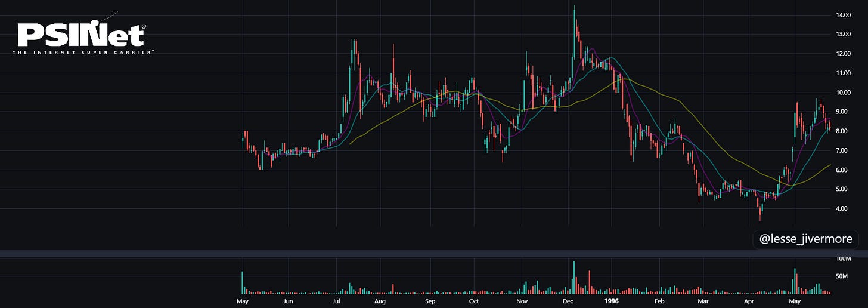Click "THE INTERNET SUPER CARRIER" tagline text
Image resolution: width=868 pixels, height=308 pixels.
82,53
